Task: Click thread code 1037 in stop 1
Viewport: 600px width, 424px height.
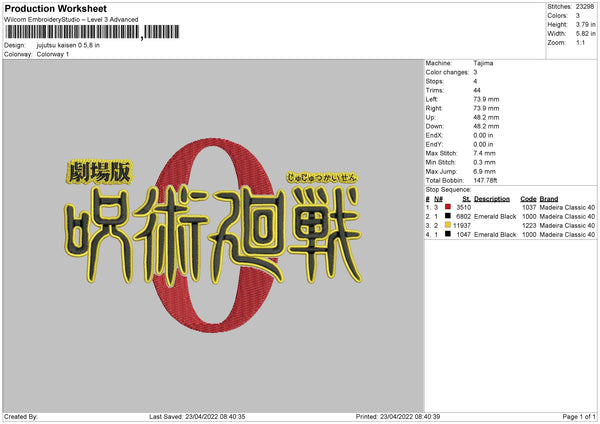Action: pyautogui.click(x=529, y=207)
